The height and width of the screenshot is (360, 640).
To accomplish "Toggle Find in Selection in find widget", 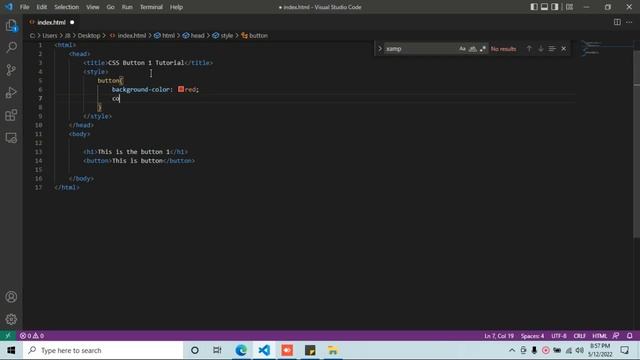I will 552,49.
